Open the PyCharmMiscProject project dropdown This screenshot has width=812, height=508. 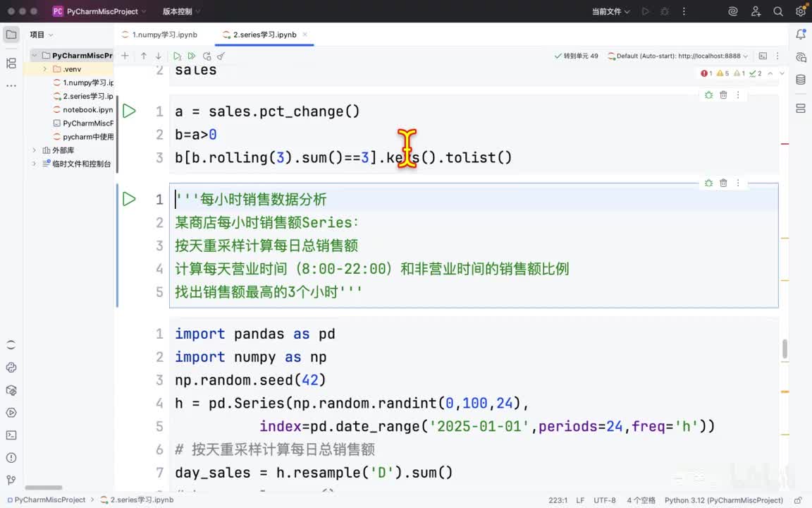pos(100,11)
